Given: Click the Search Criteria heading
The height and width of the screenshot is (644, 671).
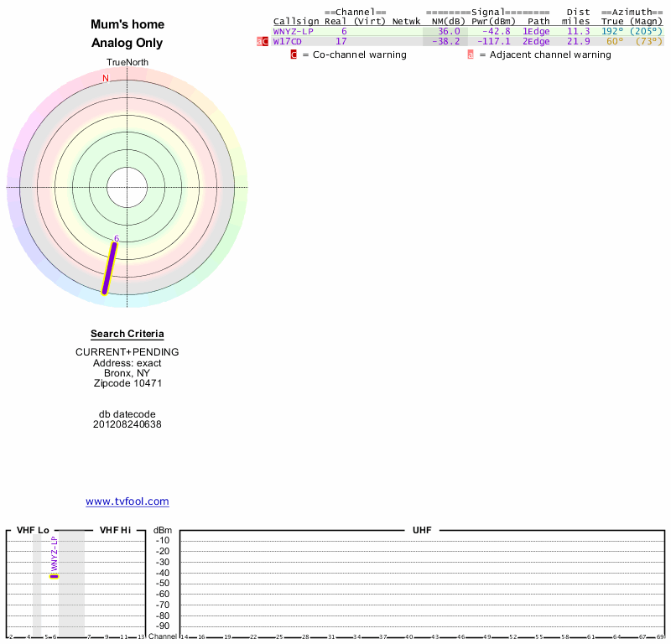Looking at the screenshot, I should (x=127, y=334).
